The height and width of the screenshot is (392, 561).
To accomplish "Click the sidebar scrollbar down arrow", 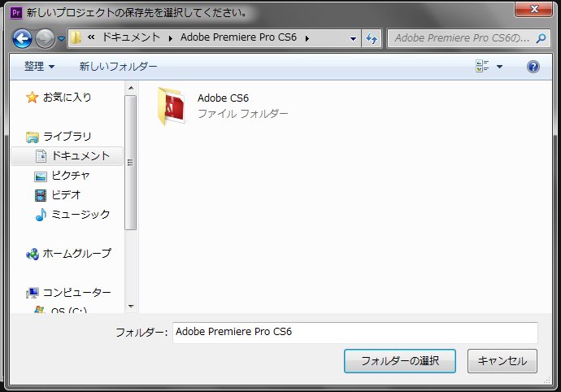I will pos(131,307).
